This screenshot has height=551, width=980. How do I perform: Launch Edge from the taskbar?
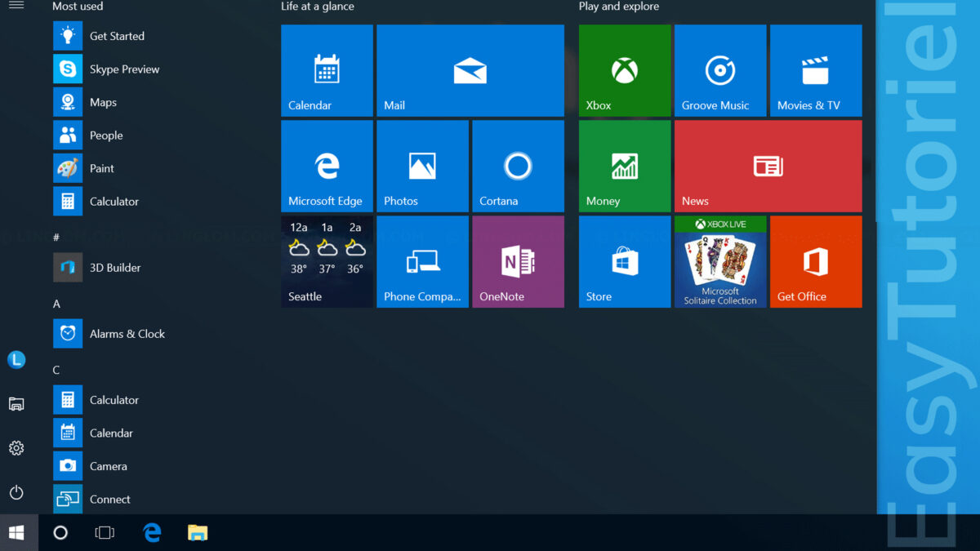pos(152,533)
